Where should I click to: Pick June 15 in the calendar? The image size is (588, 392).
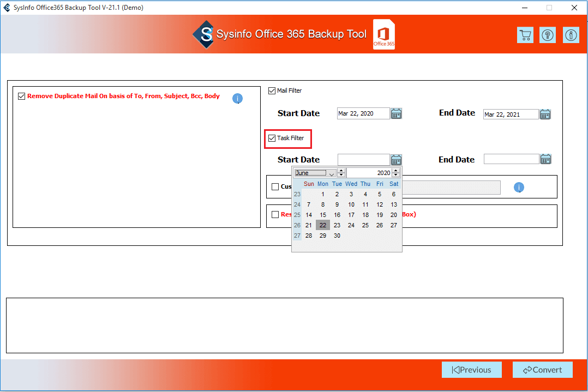tap(323, 215)
